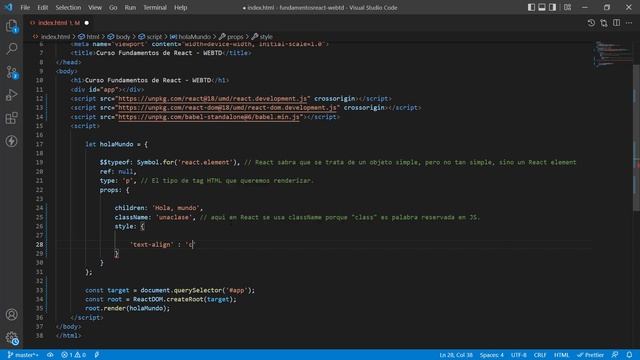Open the Explorer view in activity bar
Screen dimensions: 640x360
11,26
